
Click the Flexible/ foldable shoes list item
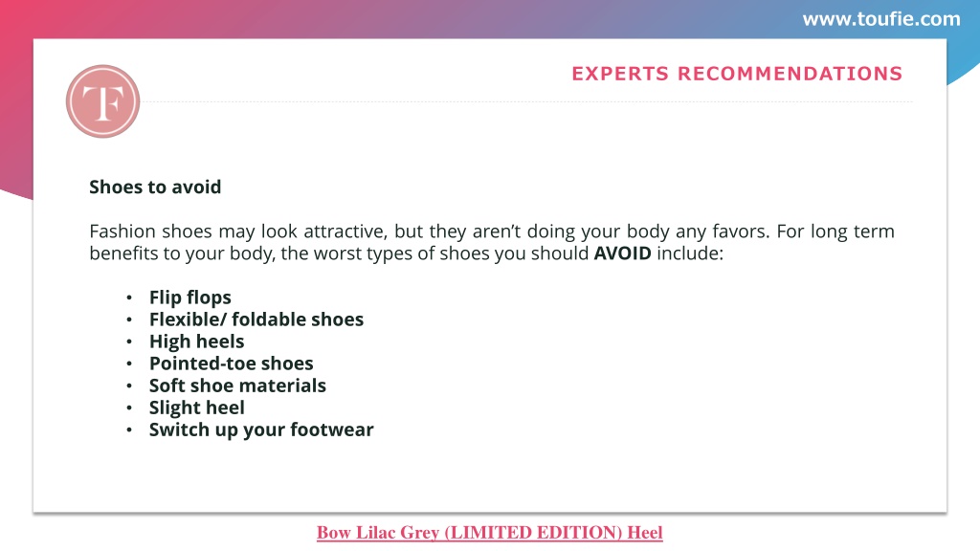256,320
